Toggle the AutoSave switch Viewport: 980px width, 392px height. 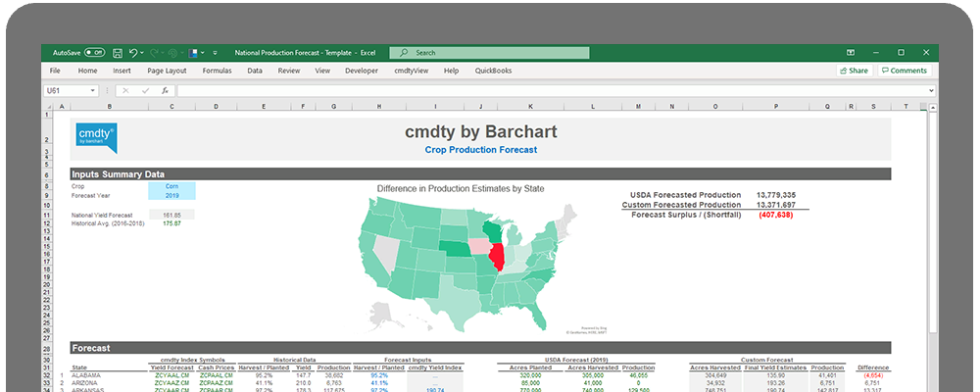pyautogui.click(x=95, y=53)
